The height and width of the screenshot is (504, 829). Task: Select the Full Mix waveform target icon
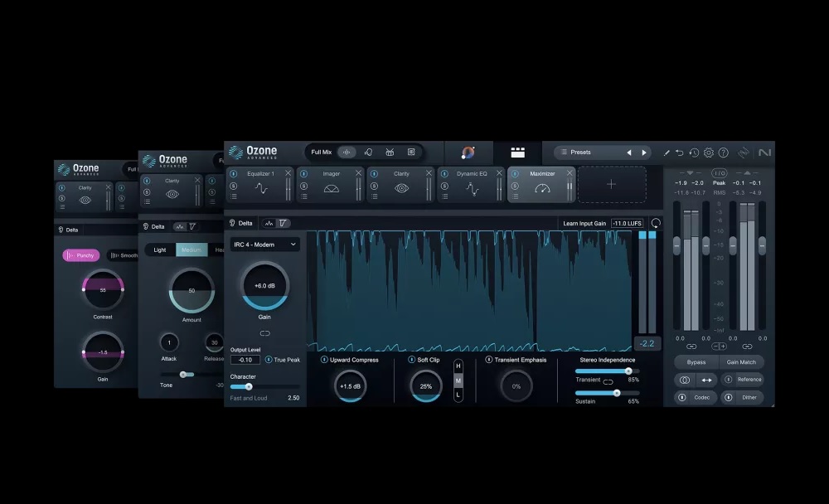click(347, 153)
